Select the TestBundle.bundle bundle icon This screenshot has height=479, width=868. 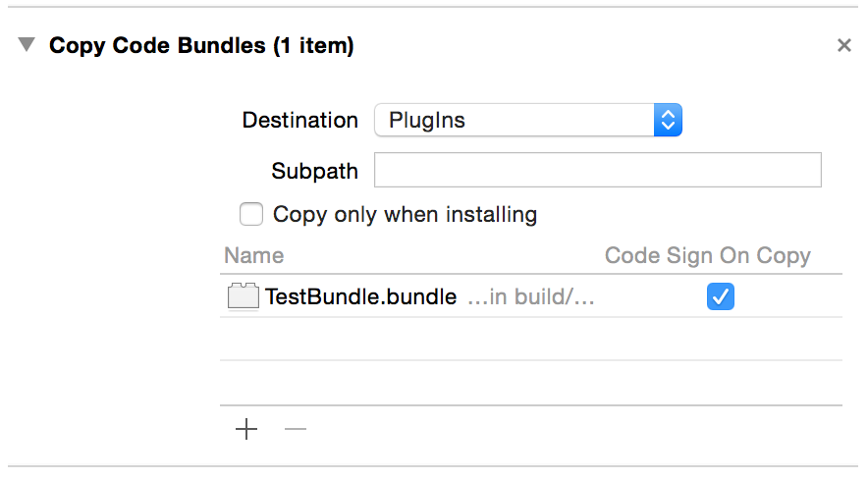(x=243, y=295)
